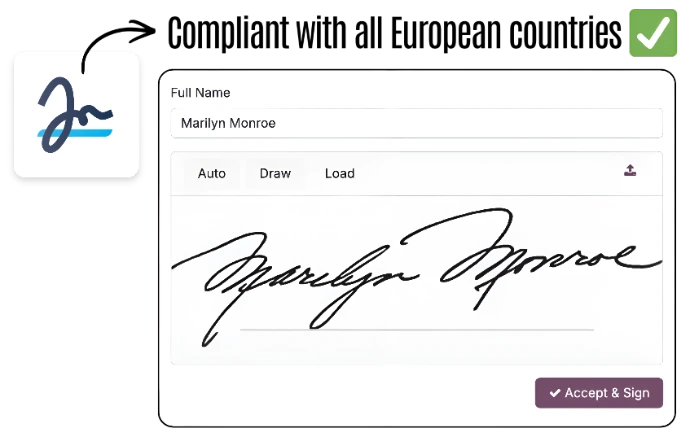Click the Accept & Sign button
Image resolution: width=690 pixels, height=437 pixels.
(x=598, y=393)
